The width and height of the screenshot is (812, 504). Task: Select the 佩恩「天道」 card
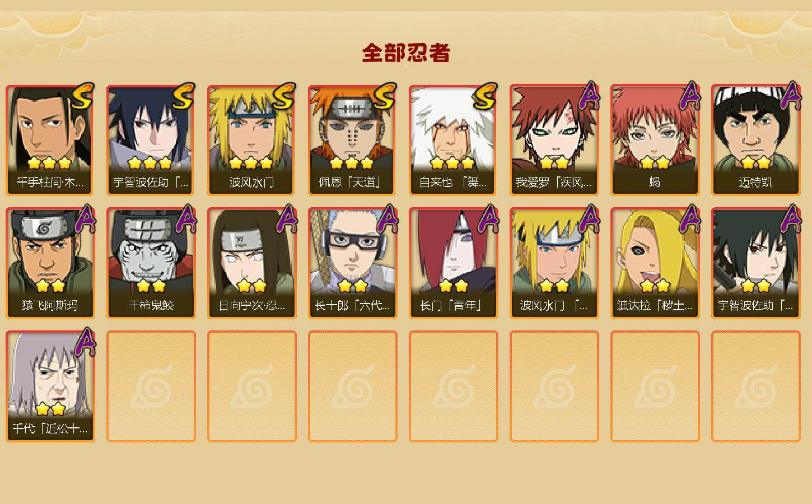[353, 140]
